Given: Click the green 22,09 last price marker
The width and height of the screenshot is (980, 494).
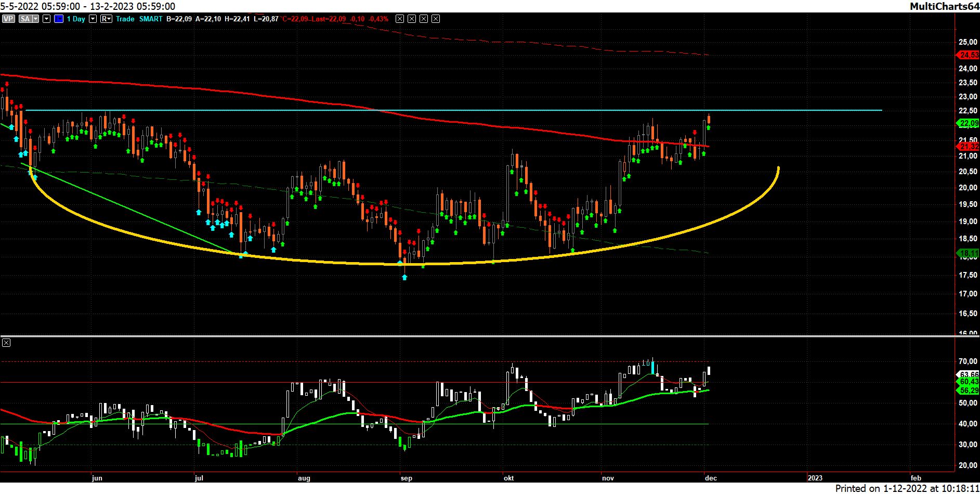Looking at the screenshot, I should (x=968, y=123).
